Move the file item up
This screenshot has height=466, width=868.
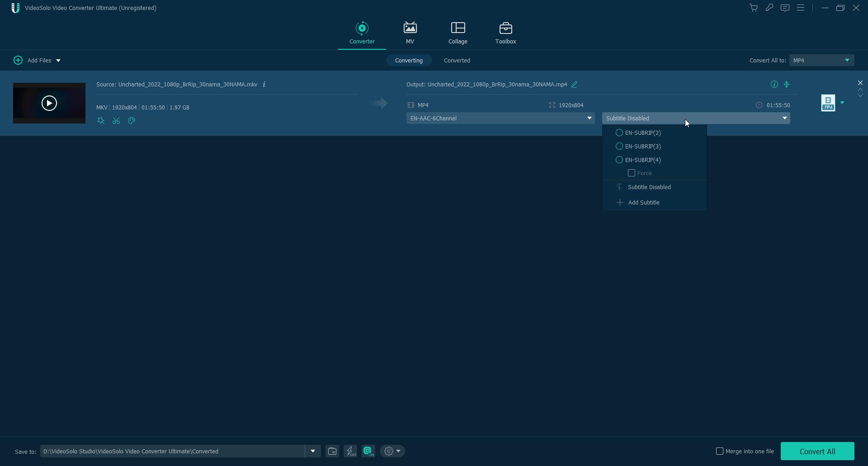pyautogui.click(x=860, y=90)
